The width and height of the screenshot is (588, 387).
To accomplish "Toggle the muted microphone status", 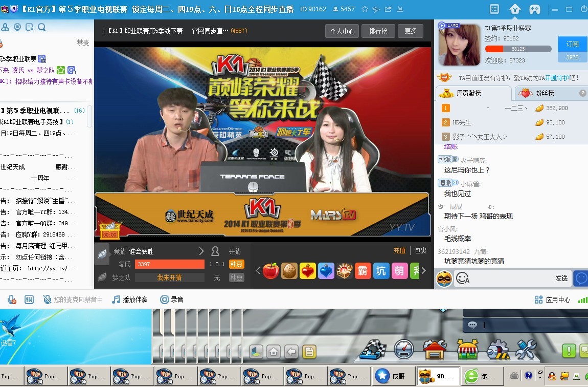I will click(x=73, y=299).
